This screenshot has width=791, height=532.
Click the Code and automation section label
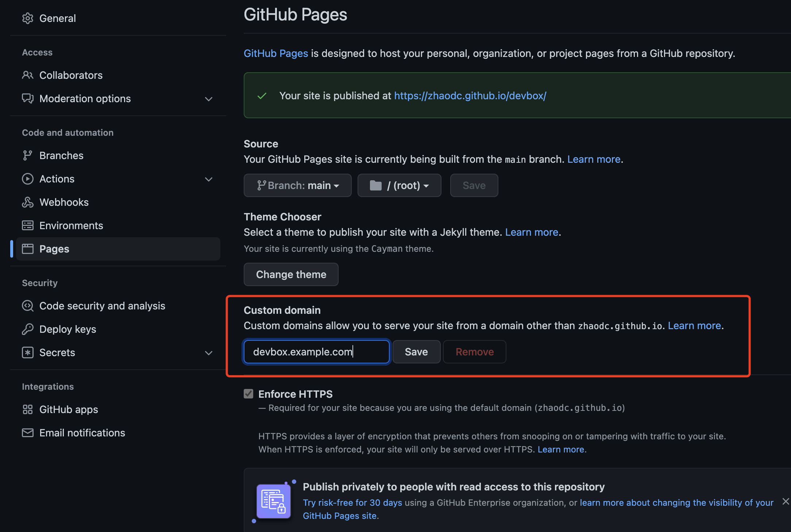tap(67, 132)
